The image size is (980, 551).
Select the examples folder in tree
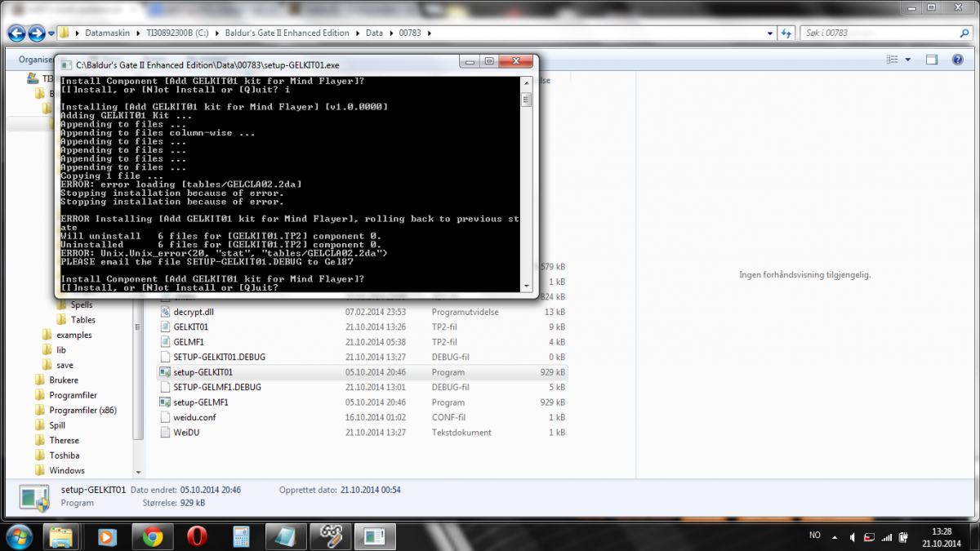tap(73, 335)
